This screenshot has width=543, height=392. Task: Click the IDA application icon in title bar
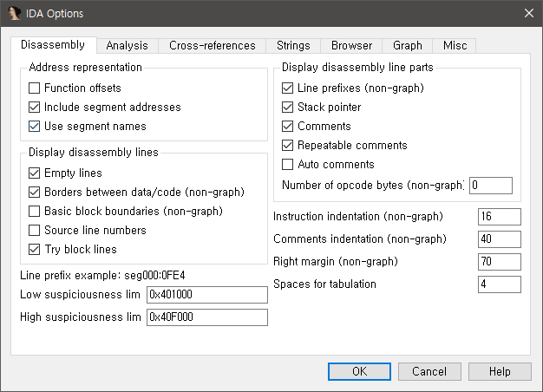click(x=14, y=14)
